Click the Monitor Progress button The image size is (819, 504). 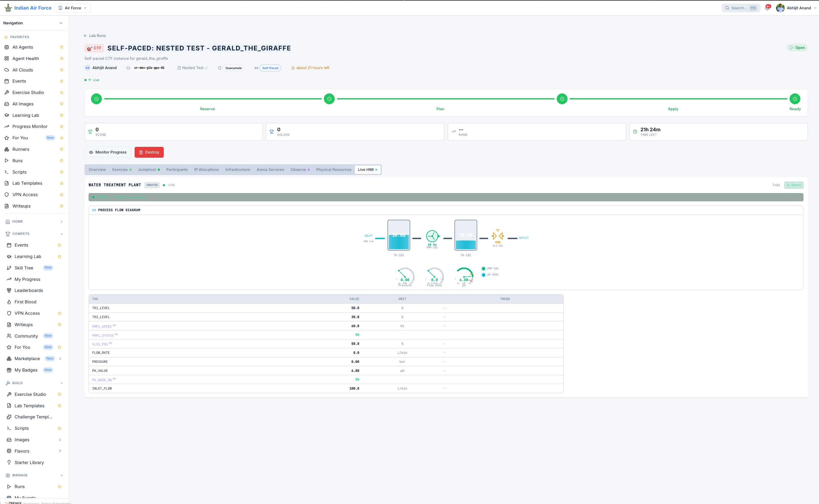point(108,152)
